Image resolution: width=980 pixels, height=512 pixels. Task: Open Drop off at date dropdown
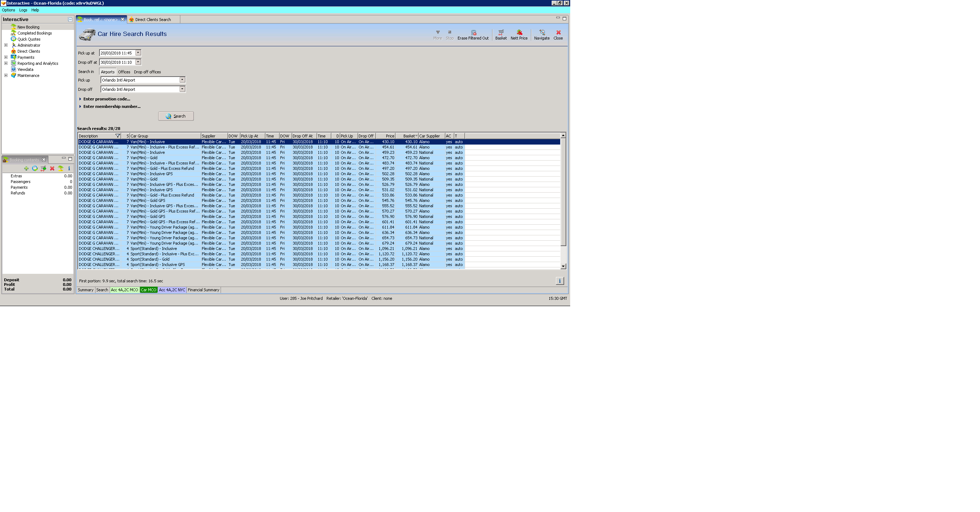coord(138,62)
